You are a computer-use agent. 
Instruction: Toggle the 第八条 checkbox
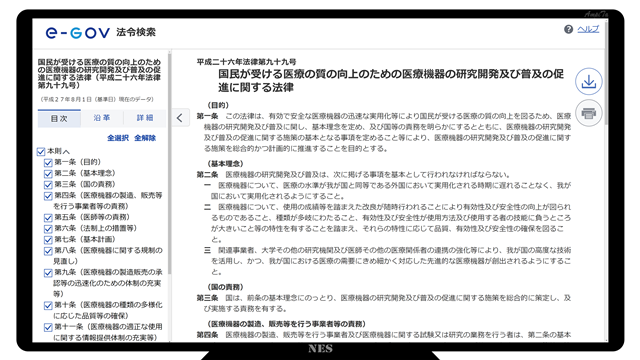point(48,251)
